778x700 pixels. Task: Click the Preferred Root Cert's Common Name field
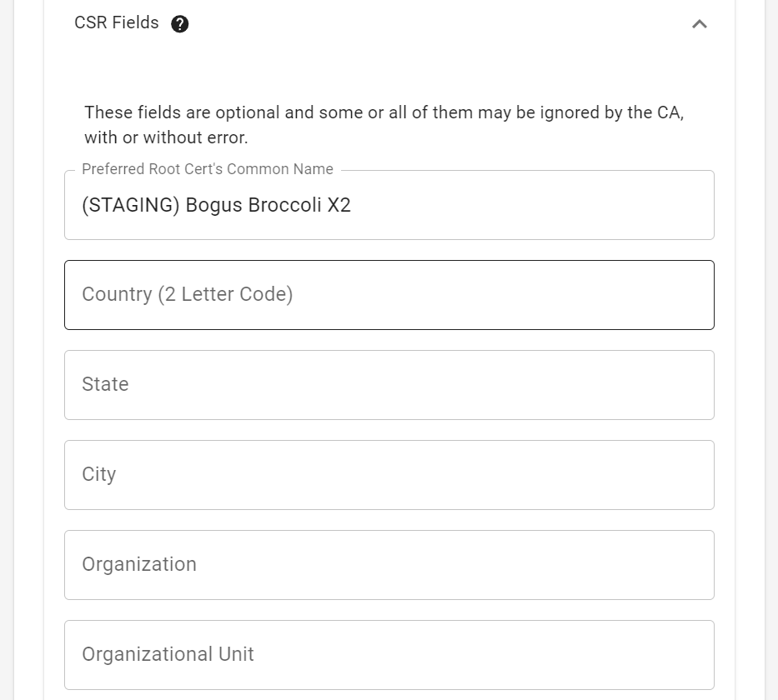[x=389, y=204]
